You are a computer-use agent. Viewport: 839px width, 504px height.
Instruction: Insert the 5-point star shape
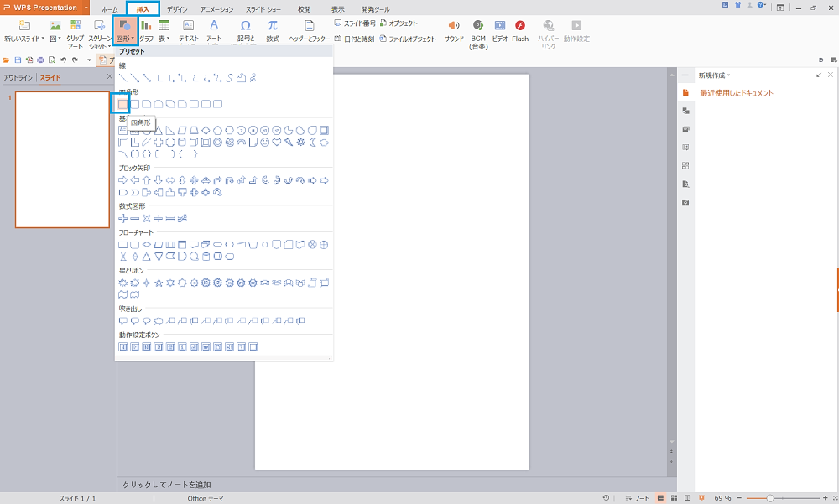tap(159, 283)
